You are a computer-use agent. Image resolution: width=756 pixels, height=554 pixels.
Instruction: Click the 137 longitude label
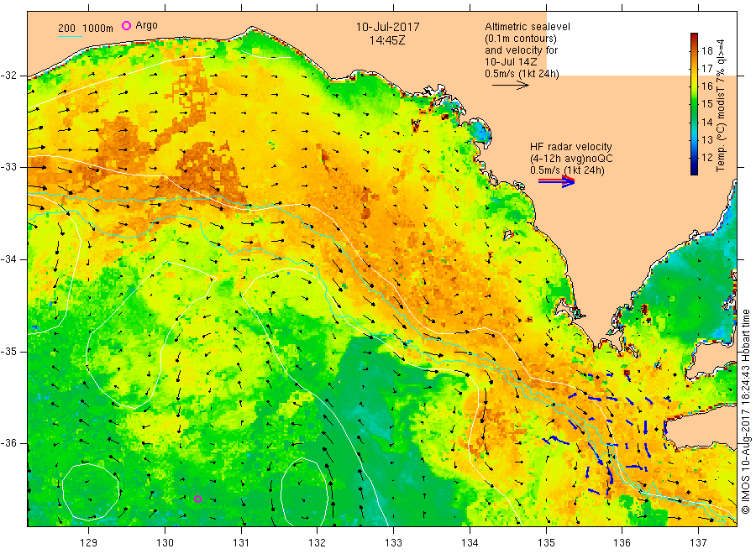[698, 543]
